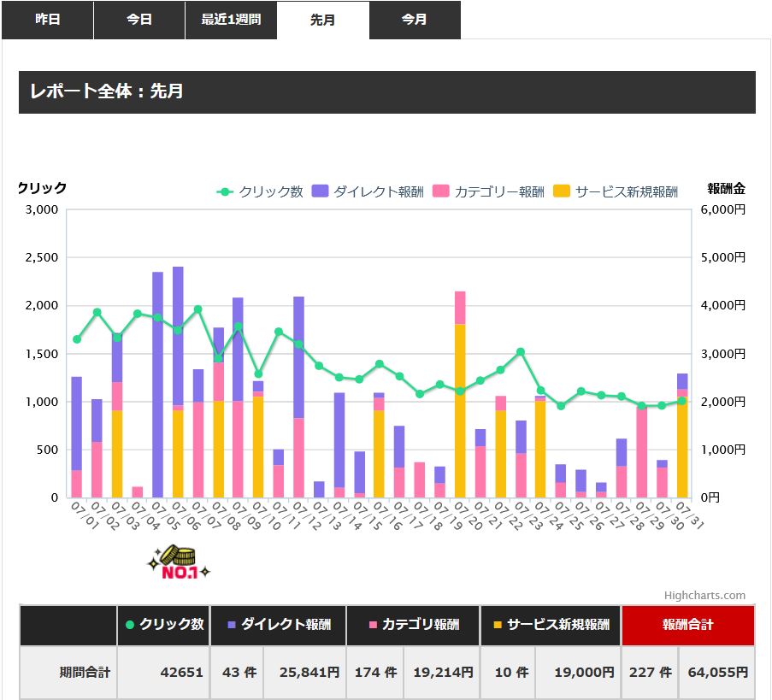Click the yellow サービス新規報酬 legend swatch
The height and width of the screenshot is (700, 772).
562,191
